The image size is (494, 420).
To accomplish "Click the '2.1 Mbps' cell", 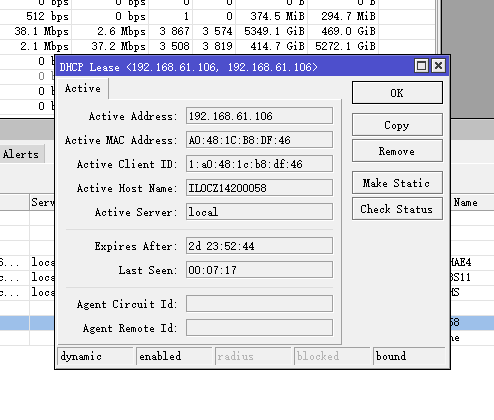I will tap(35, 46).
